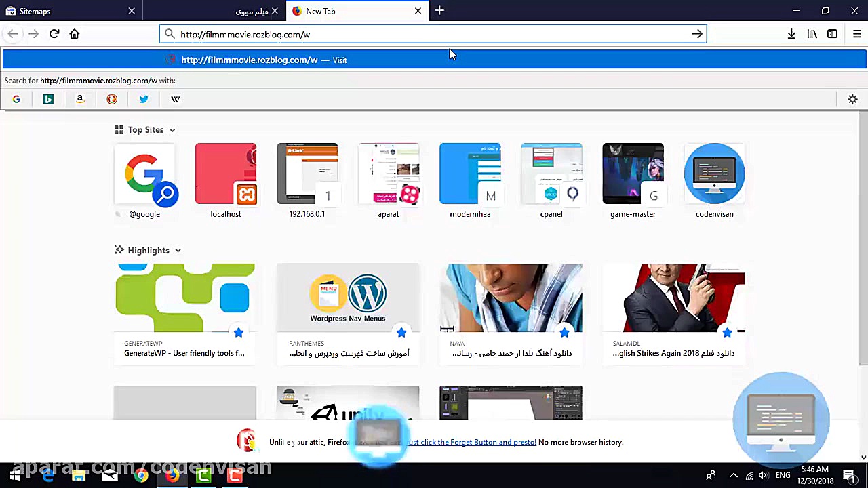
Task: Search with Twitter one-off engine
Action: (144, 99)
